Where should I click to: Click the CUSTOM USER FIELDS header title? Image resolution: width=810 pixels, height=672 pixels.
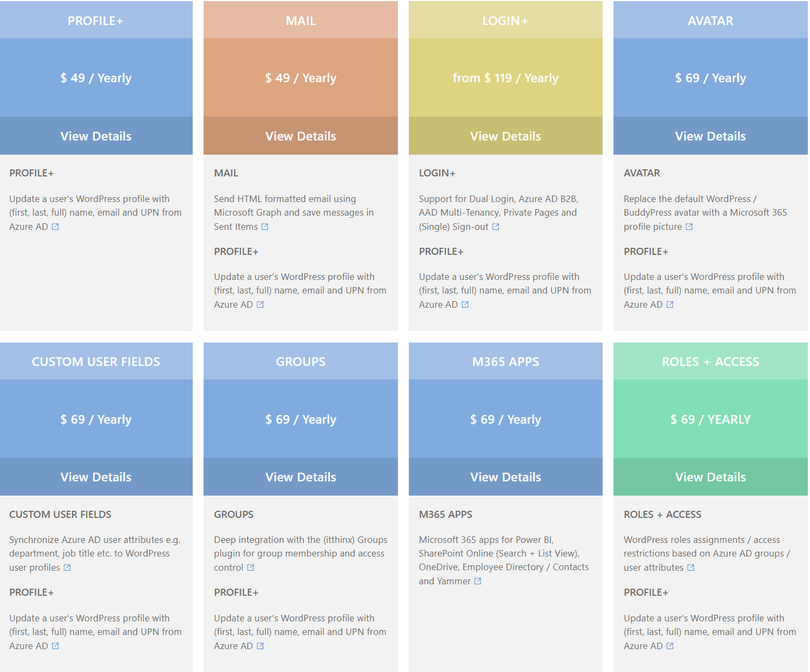click(96, 362)
